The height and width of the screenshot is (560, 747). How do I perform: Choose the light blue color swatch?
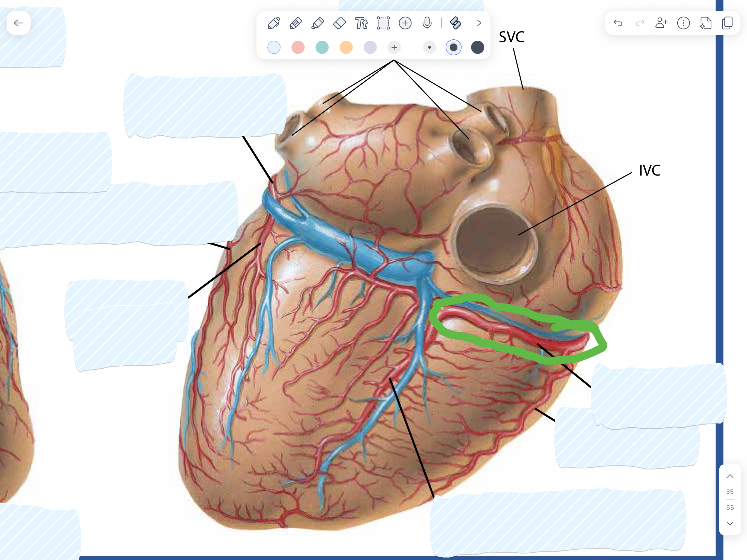tap(274, 47)
